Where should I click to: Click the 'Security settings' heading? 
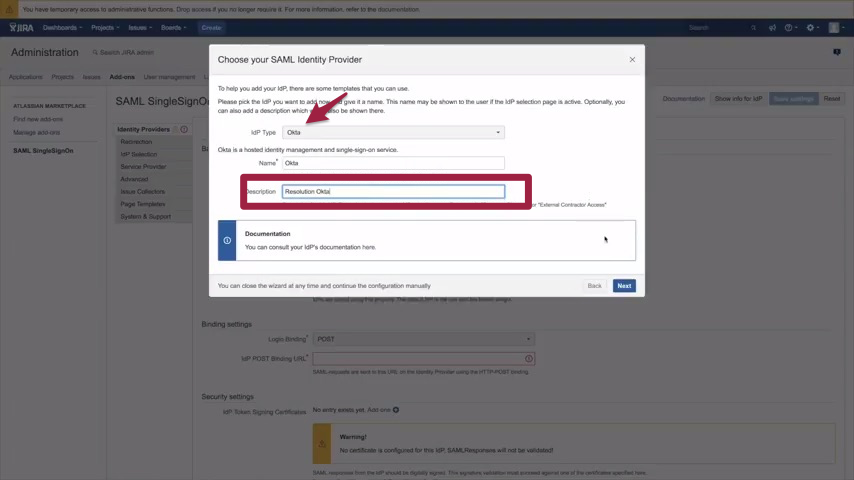click(x=228, y=397)
